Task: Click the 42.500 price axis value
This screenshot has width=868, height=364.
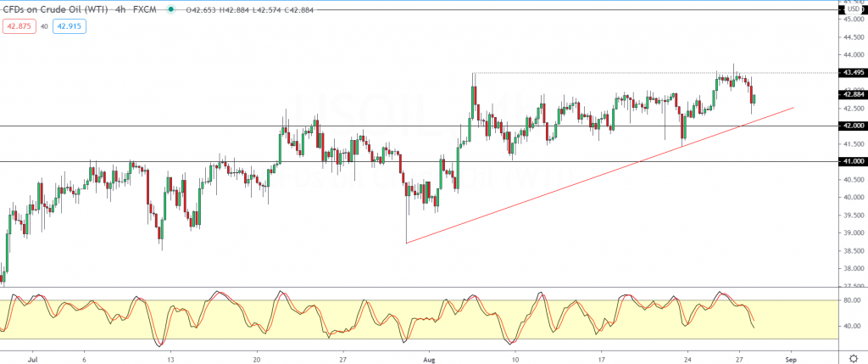Action: pos(853,109)
